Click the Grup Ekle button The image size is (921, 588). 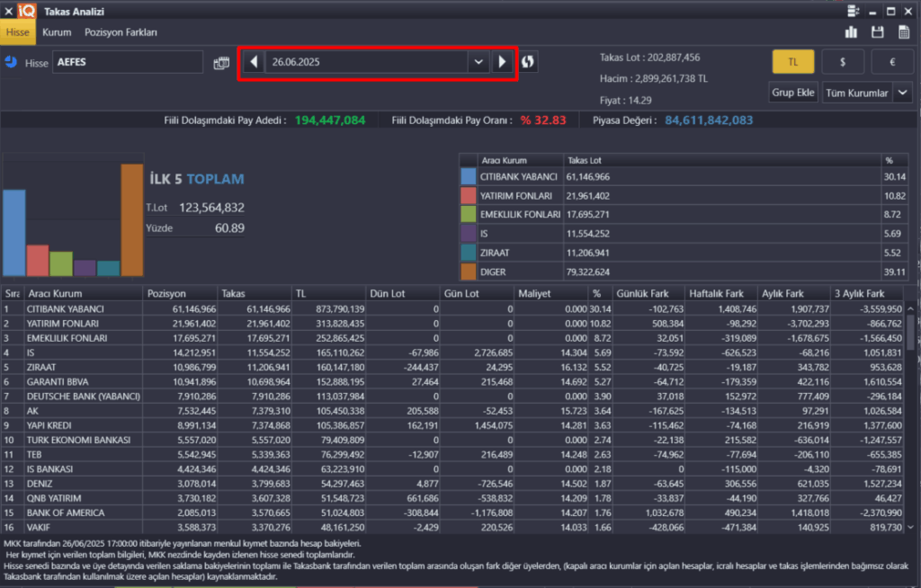point(793,93)
